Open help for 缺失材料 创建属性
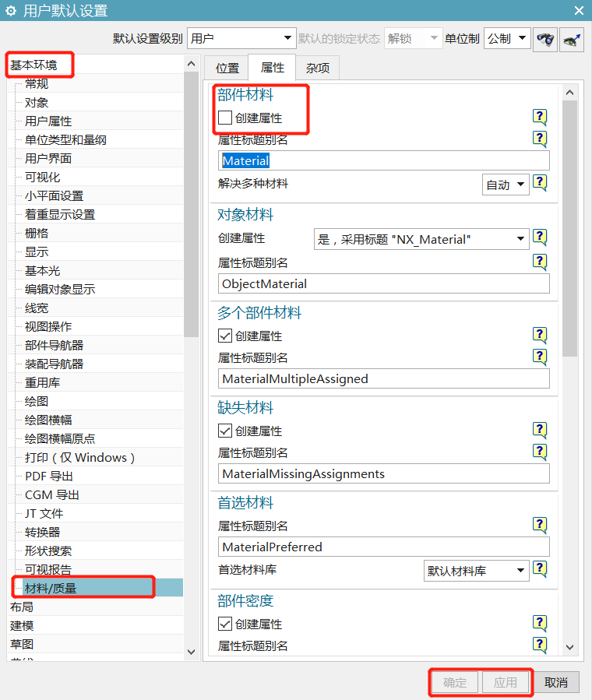This screenshot has height=700, width=592. pos(540,431)
